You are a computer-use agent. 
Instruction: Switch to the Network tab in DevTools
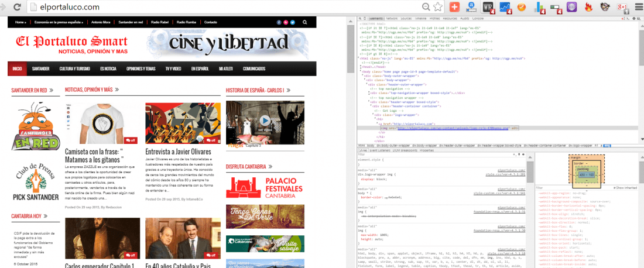[x=392, y=19]
